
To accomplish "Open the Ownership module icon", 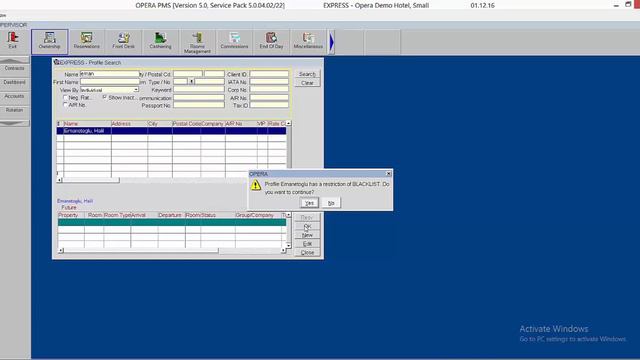I will click(x=49, y=41).
